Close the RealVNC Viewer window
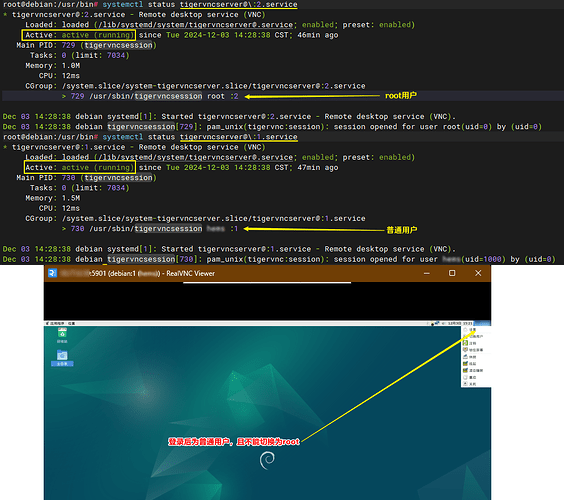Screen dimensions: 564x500 (x=478, y=273)
